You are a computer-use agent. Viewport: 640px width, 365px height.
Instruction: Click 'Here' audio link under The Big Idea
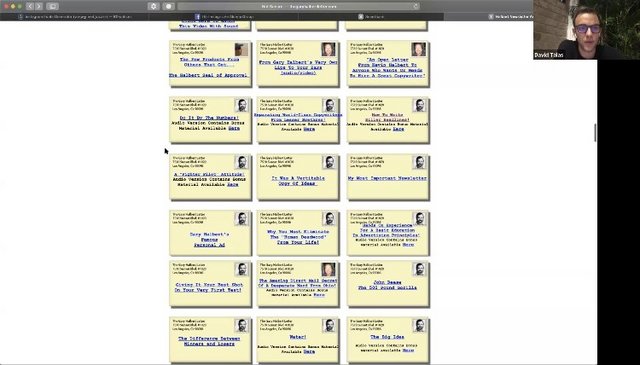pos(408,350)
